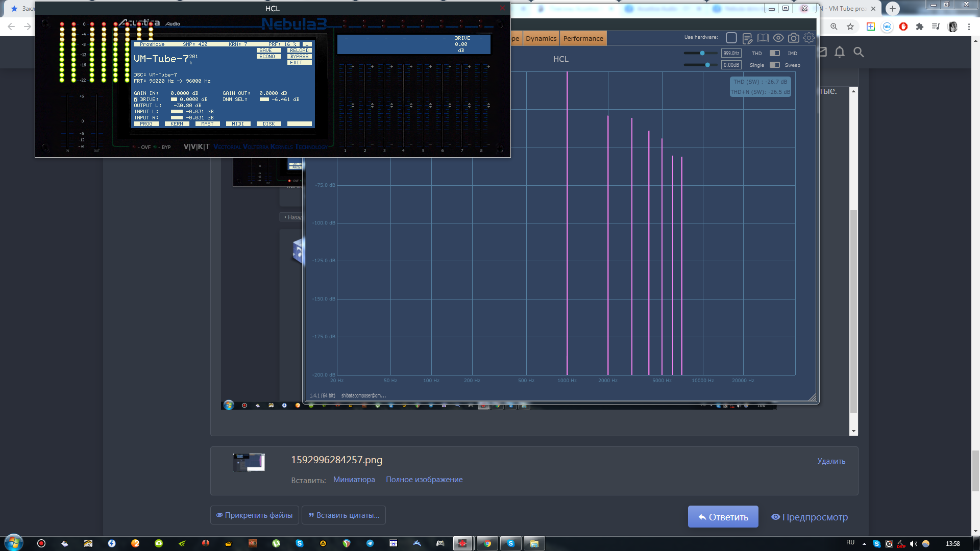
Task: Open the Windows Start menu
Action: (14, 543)
